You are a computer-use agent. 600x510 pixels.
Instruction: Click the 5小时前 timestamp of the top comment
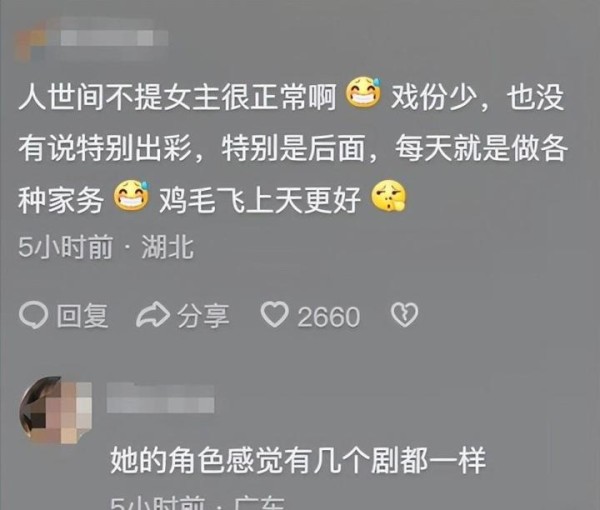tap(65, 247)
